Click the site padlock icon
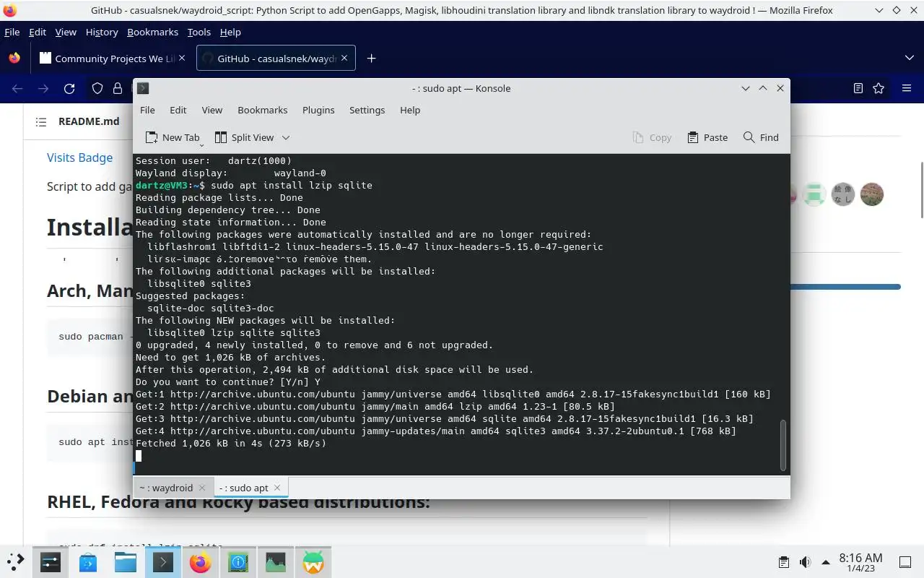Image resolution: width=924 pixels, height=578 pixels. coord(117,88)
